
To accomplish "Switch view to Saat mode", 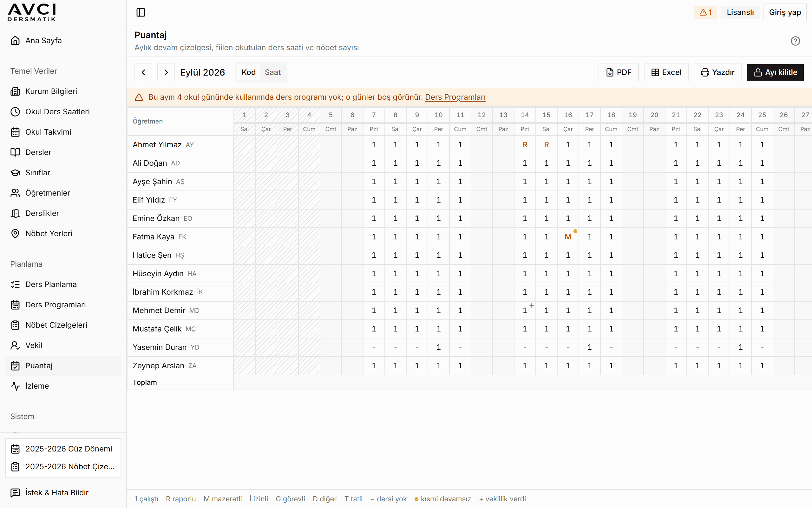I will [x=273, y=72].
